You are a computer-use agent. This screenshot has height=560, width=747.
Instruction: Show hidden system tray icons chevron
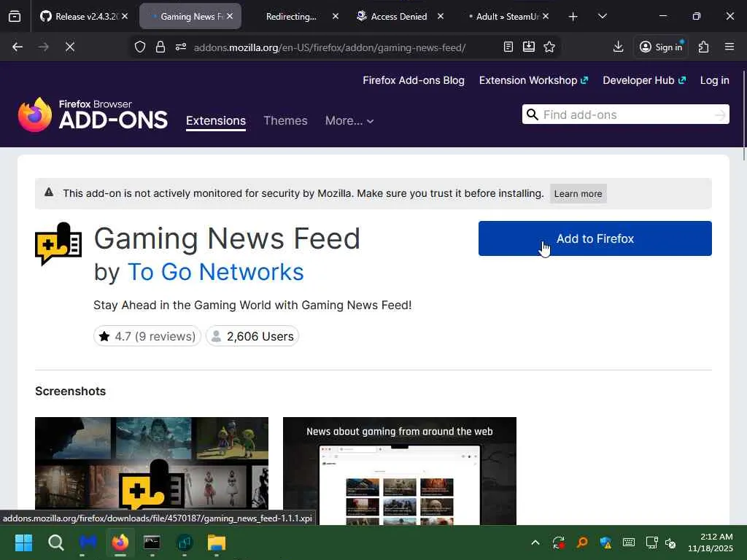tap(535, 542)
